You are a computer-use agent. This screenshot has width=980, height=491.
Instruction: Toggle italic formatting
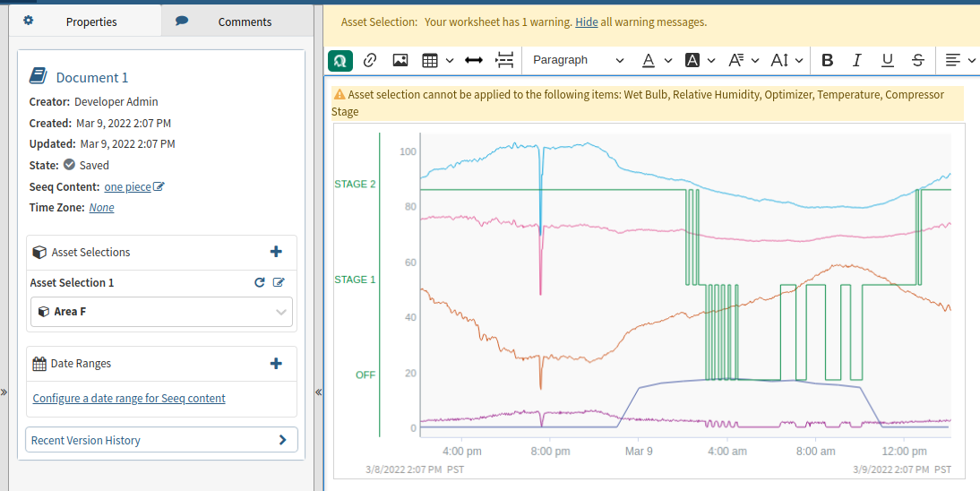click(x=857, y=60)
